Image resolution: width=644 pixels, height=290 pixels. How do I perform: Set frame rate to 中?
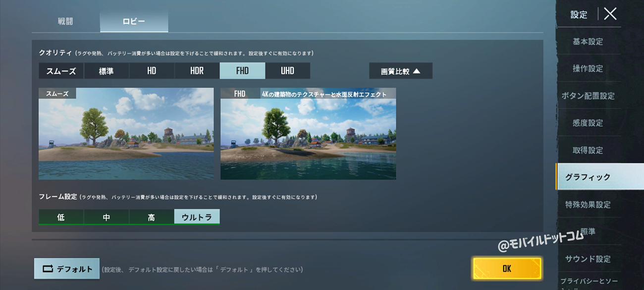107,217
